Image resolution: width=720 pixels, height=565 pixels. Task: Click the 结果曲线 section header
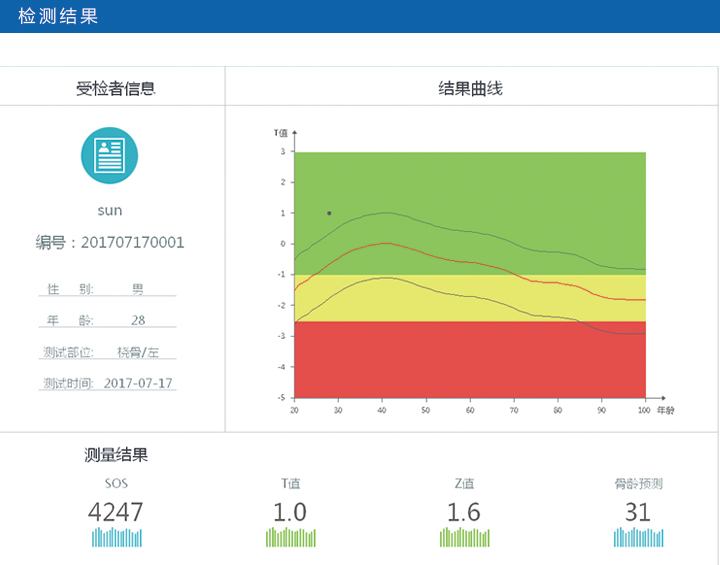click(x=470, y=88)
